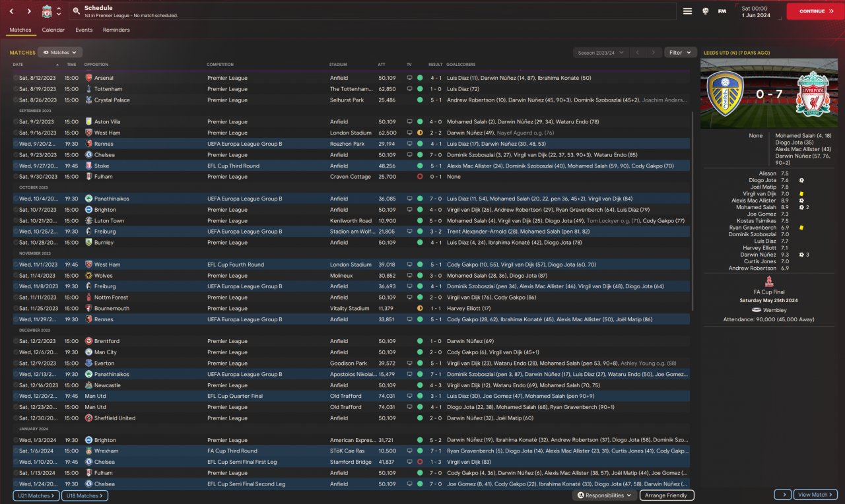Image resolution: width=845 pixels, height=504 pixels.
Task: Switch to the Matches tab
Action: coord(20,30)
